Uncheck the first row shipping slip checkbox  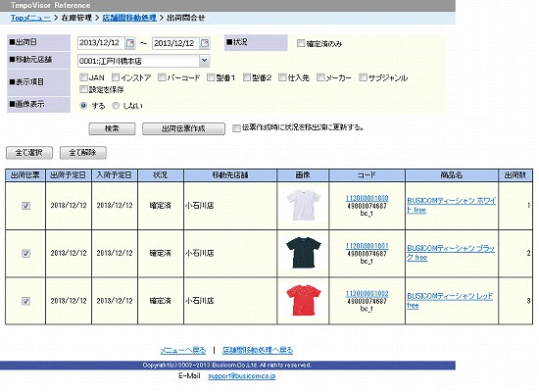point(25,206)
